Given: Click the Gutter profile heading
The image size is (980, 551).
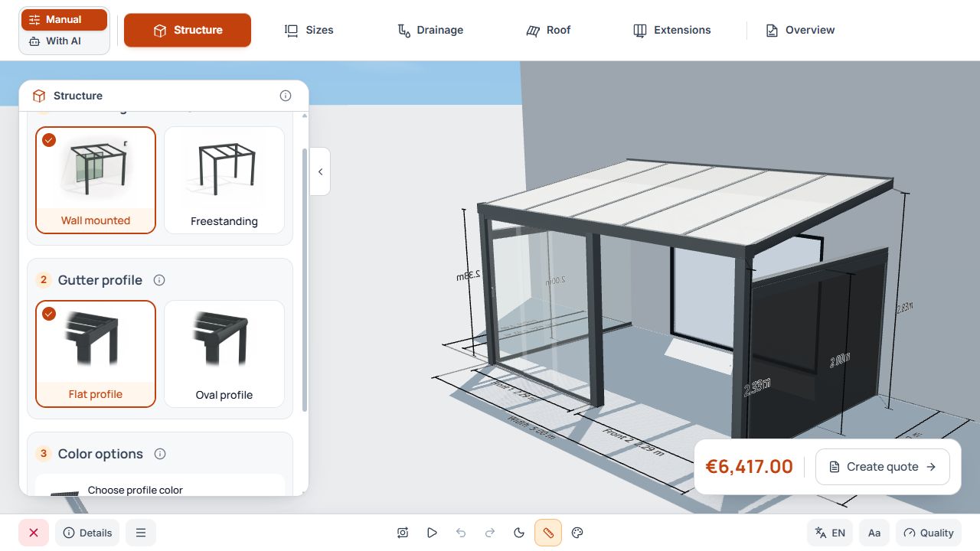Looking at the screenshot, I should click(100, 280).
